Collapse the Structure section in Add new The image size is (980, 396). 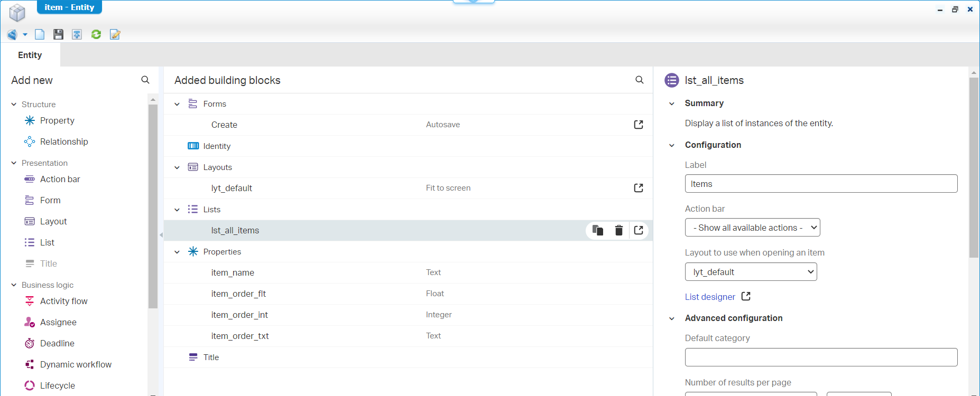click(x=14, y=105)
